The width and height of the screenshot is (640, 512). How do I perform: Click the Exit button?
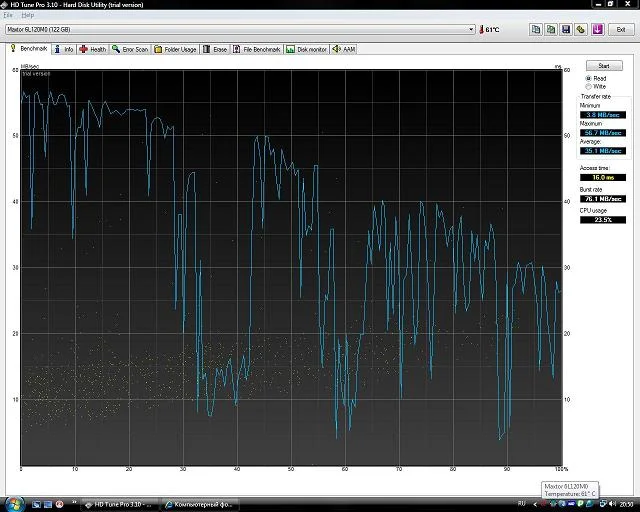click(620, 30)
